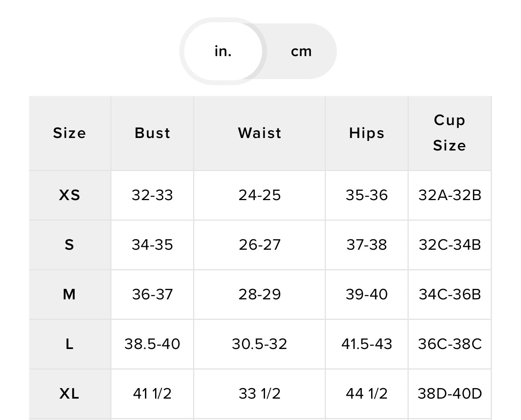The width and height of the screenshot is (521, 420).
Task: Click the Cup Size column header
Action: tap(450, 133)
